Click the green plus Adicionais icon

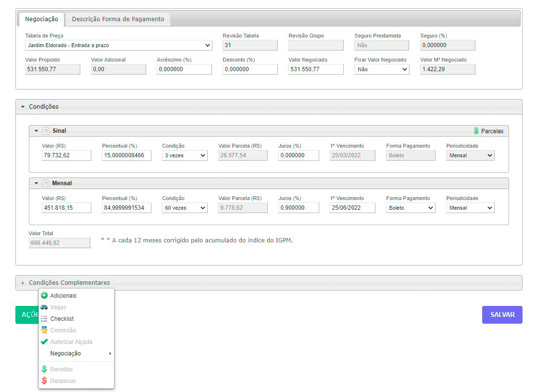pyautogui.click(x=44, y=296)
